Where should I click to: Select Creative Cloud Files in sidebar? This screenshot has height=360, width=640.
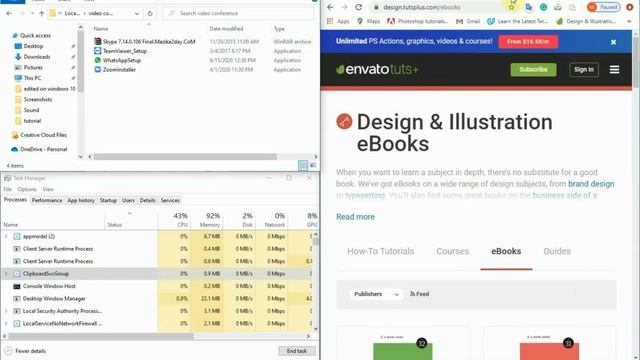(x=40, y=135)
